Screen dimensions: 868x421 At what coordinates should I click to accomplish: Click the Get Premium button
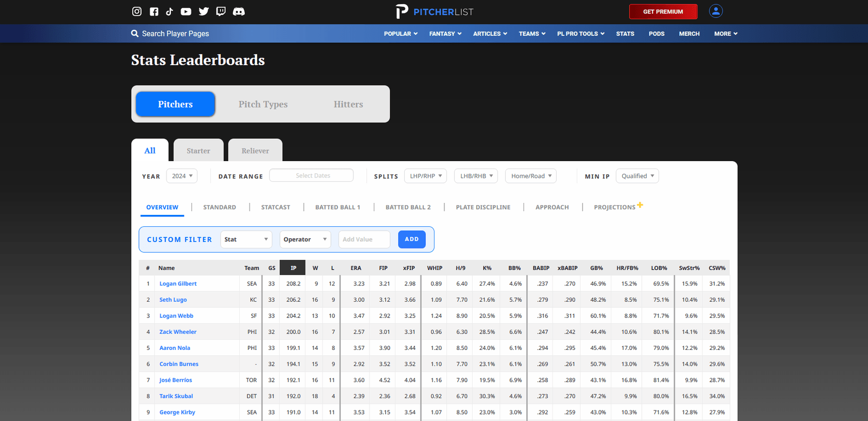coord(663,11)
